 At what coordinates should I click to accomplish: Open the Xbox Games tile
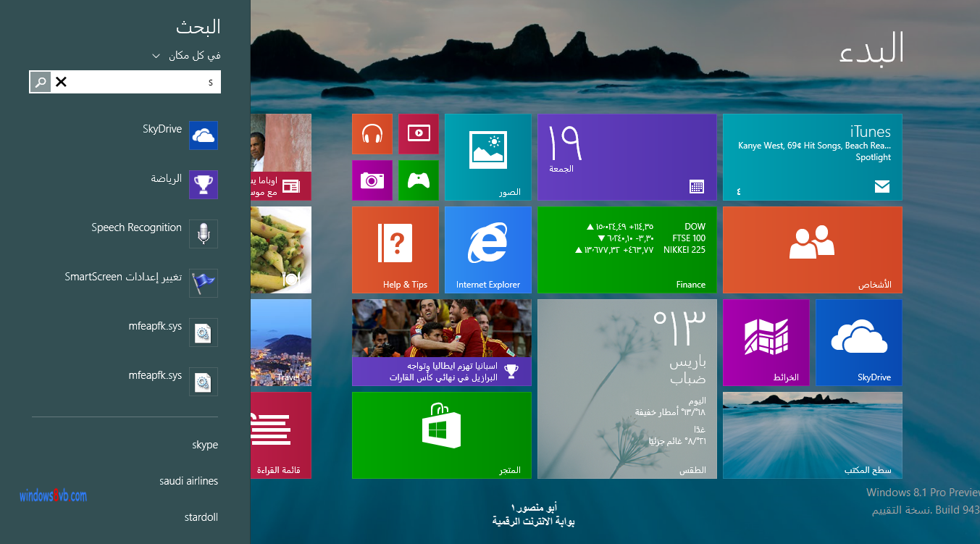pyautogui.click(x=418, y=180)
